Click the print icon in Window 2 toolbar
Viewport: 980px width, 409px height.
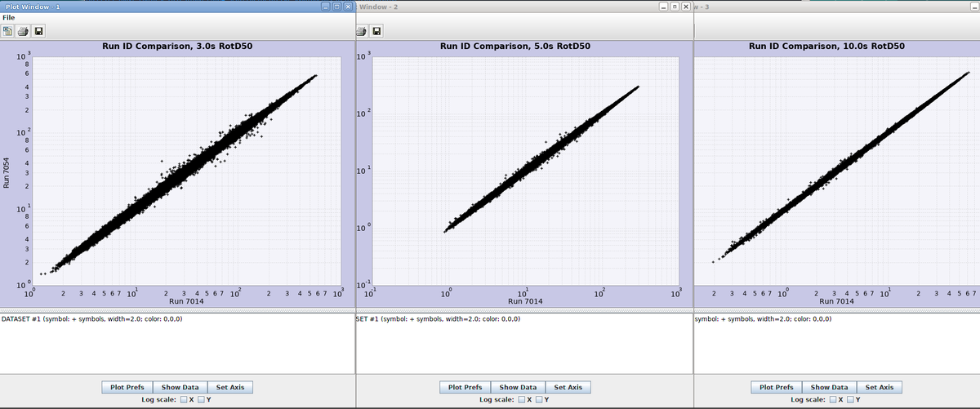pos(363,32)
